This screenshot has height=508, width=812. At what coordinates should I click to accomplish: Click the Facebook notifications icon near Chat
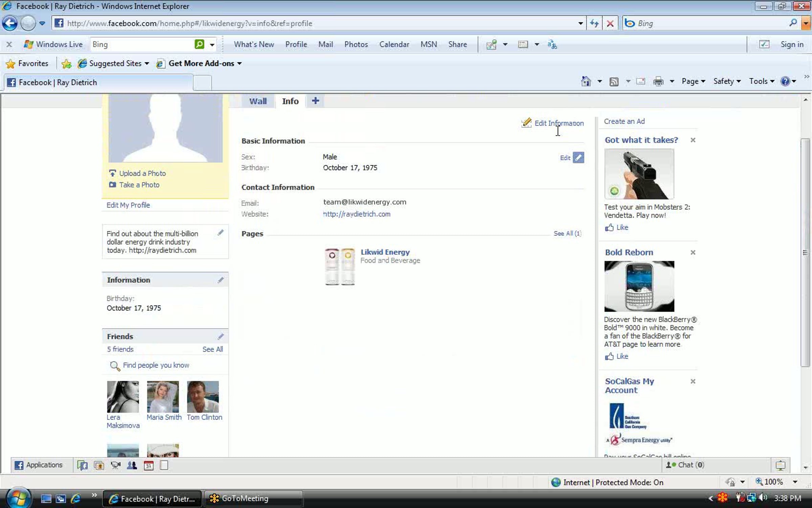tap(781, 465)
